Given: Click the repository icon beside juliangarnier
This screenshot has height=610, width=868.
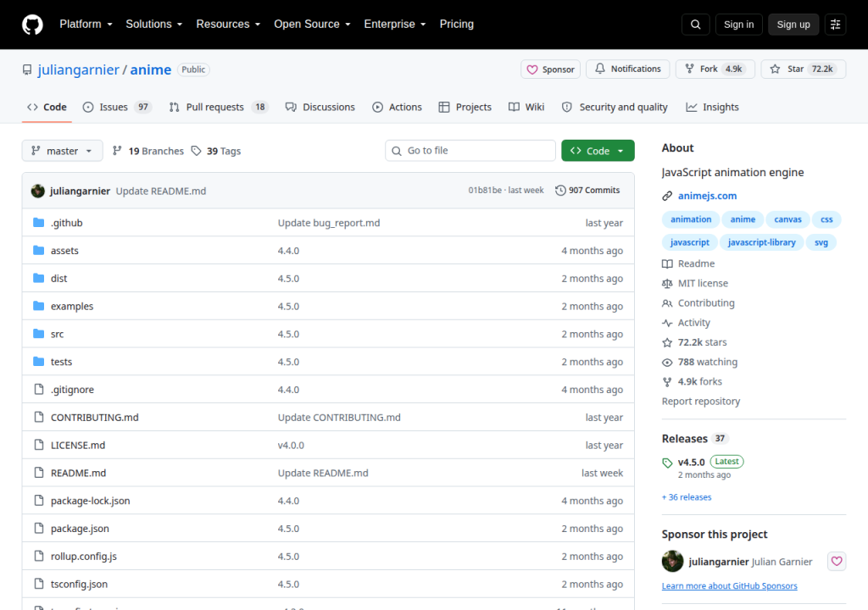Looking at the screenshot, I should 27,69.
